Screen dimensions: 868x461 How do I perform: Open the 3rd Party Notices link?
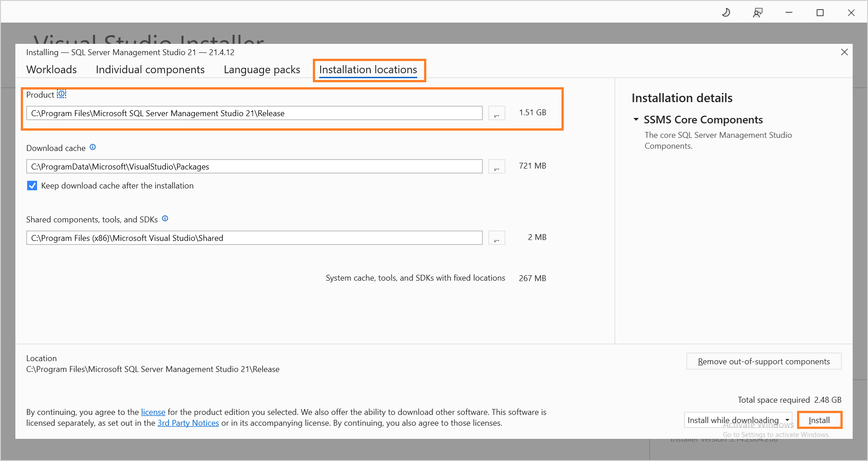pyautogui.click(x=188, y=423)
